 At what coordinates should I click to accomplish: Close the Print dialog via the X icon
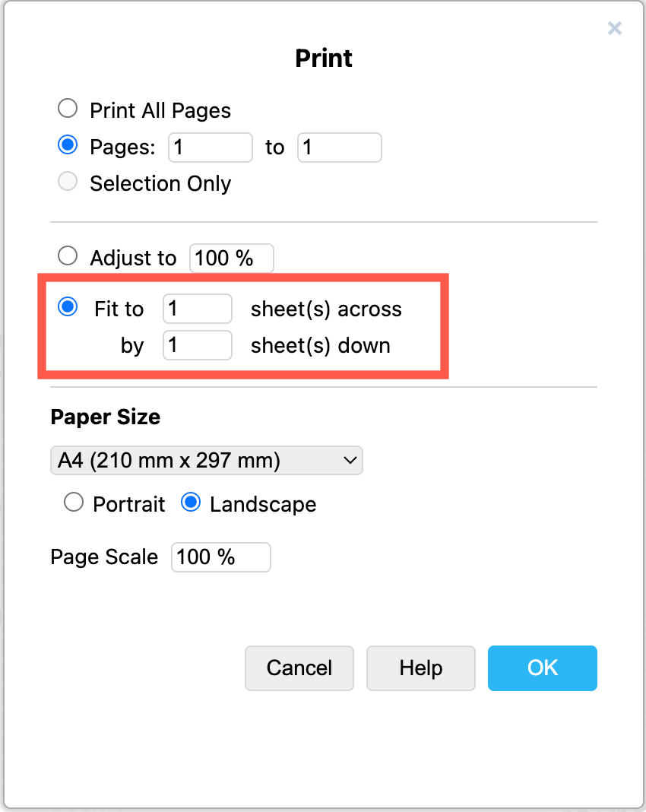point(615,28)
